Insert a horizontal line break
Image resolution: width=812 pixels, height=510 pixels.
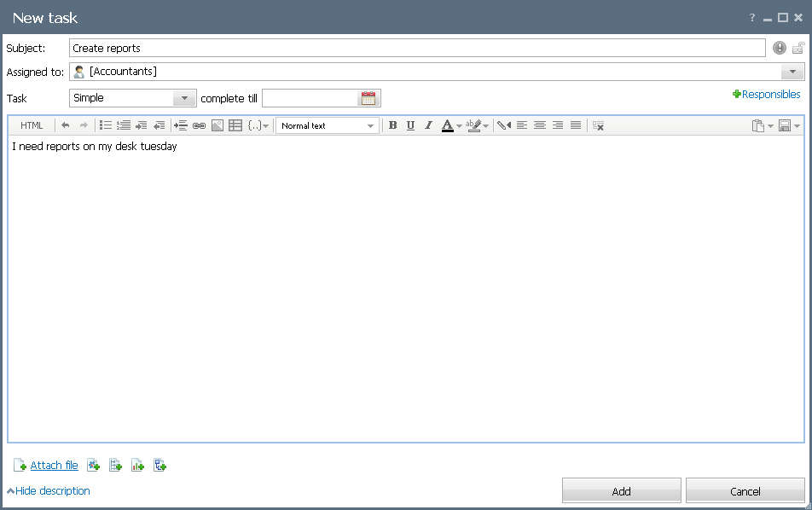tap(180, 125)
